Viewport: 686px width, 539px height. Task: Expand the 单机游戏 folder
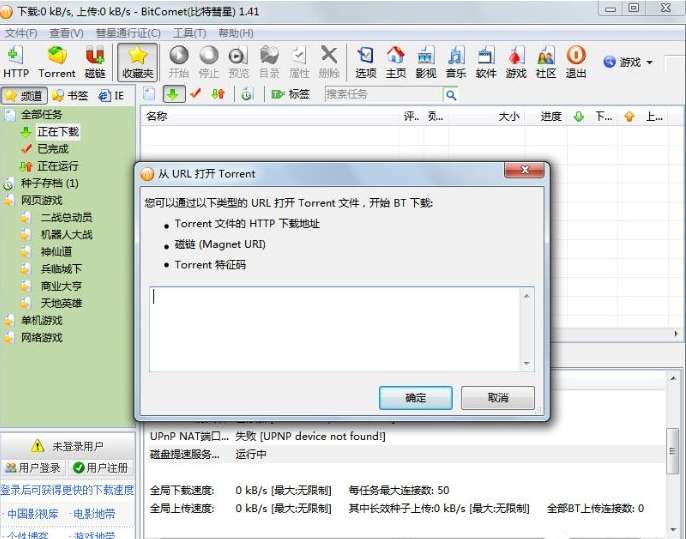(42, 320)
